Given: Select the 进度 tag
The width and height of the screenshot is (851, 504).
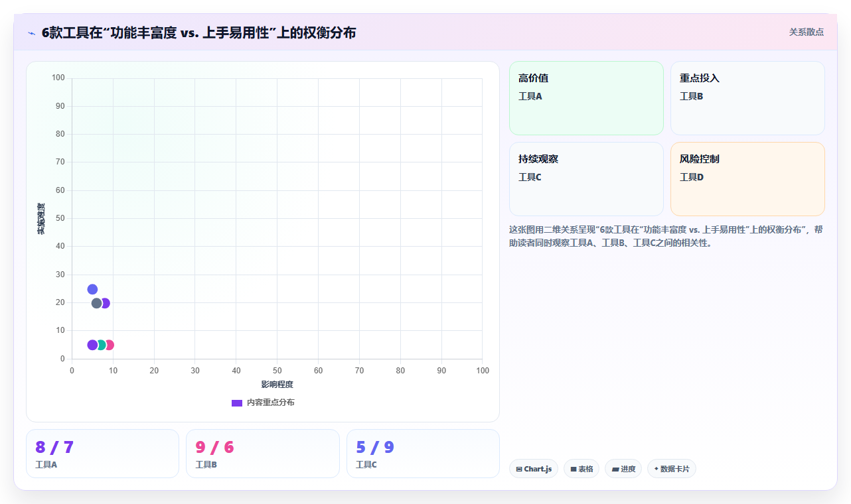Looking at the screenshot, I should 623,469.
